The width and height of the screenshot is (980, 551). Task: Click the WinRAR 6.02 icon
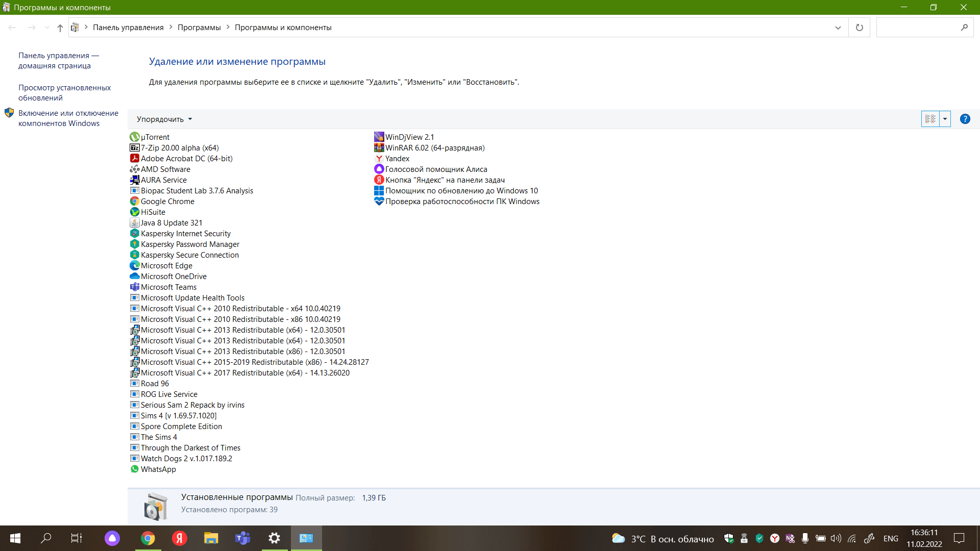(x=379, y=147)
